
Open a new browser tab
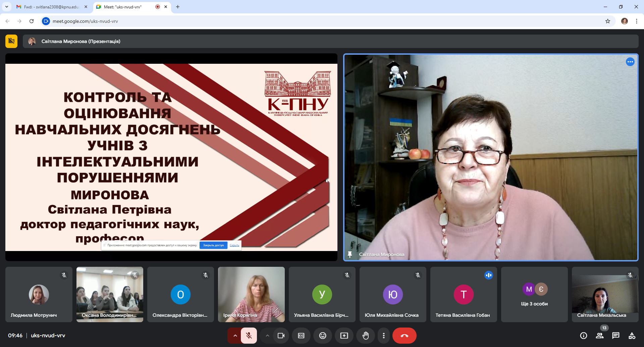tap(178, 7)
